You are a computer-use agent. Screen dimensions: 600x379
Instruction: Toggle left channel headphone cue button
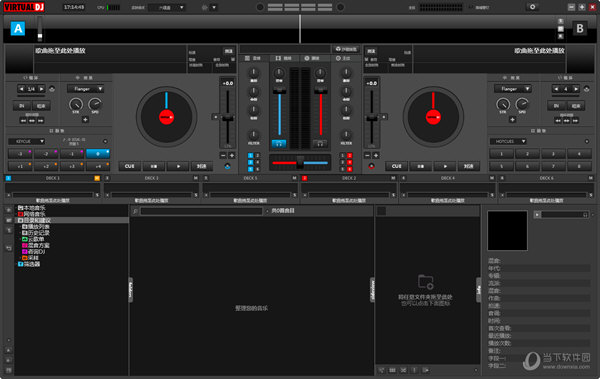point(279,144)
